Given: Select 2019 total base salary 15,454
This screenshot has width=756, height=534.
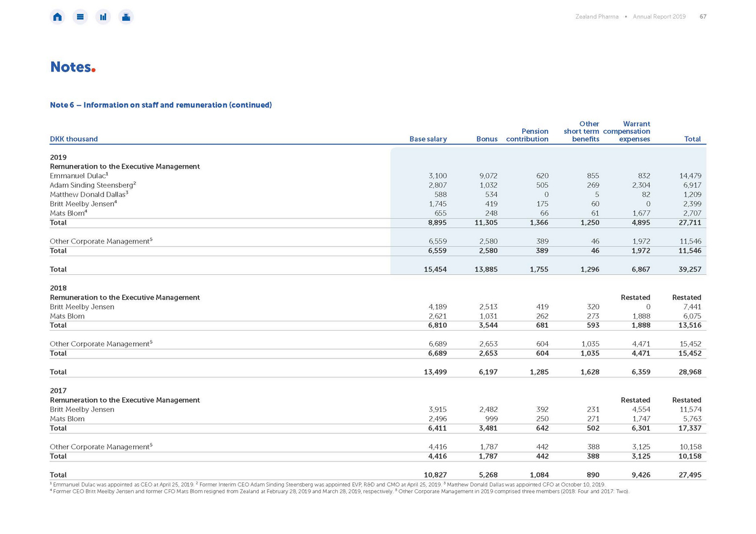Looking at the screenshot, I should [435, 270].
